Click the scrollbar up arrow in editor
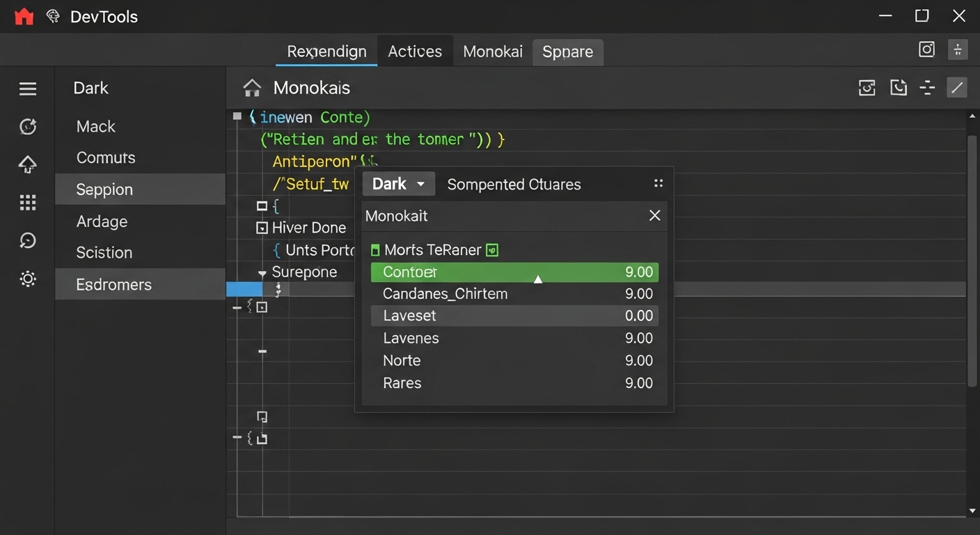 (x=972, y=116)
